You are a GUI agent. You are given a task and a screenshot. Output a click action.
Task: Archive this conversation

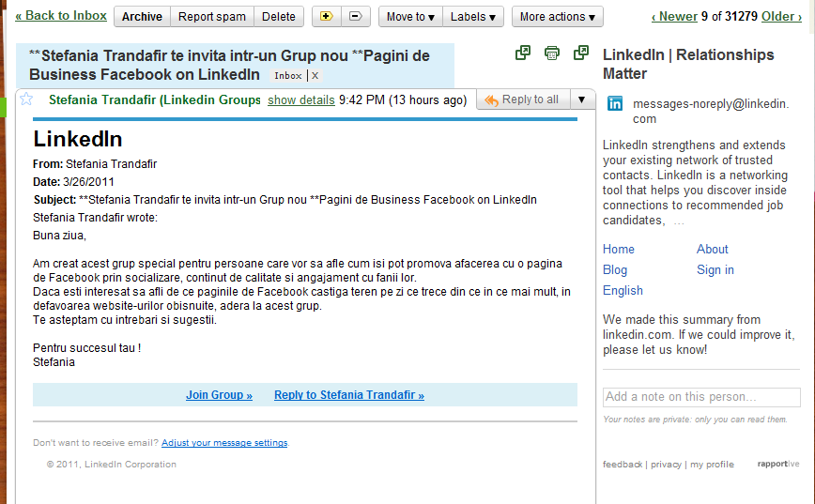click(x=142, y=17)
